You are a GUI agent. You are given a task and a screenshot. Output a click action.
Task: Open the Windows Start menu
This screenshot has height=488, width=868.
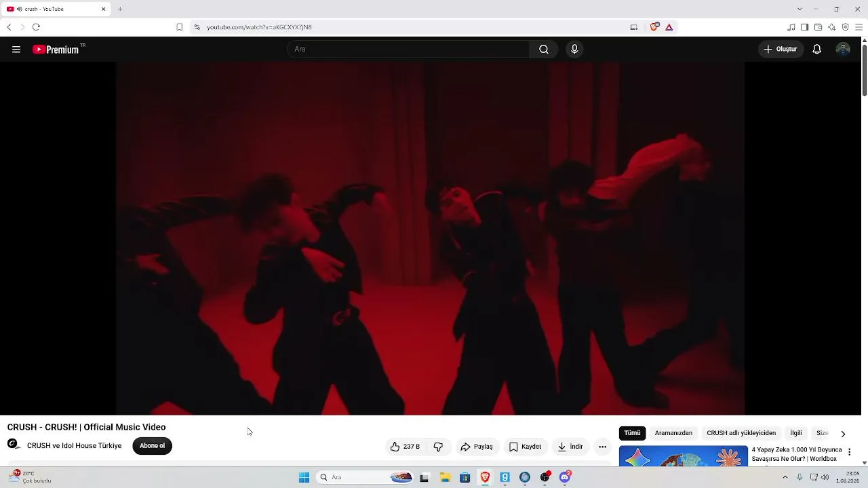tap(304, 477)
